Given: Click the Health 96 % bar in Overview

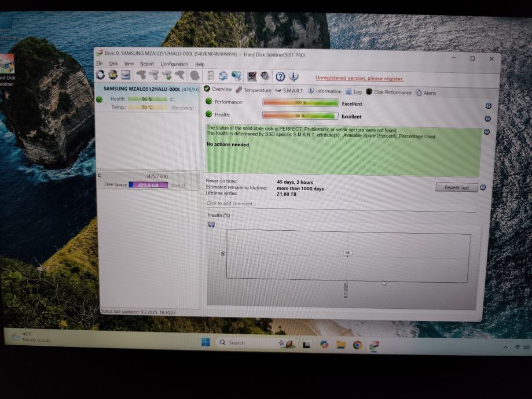Looking at the screenshot, I should [x=300, y=116].
